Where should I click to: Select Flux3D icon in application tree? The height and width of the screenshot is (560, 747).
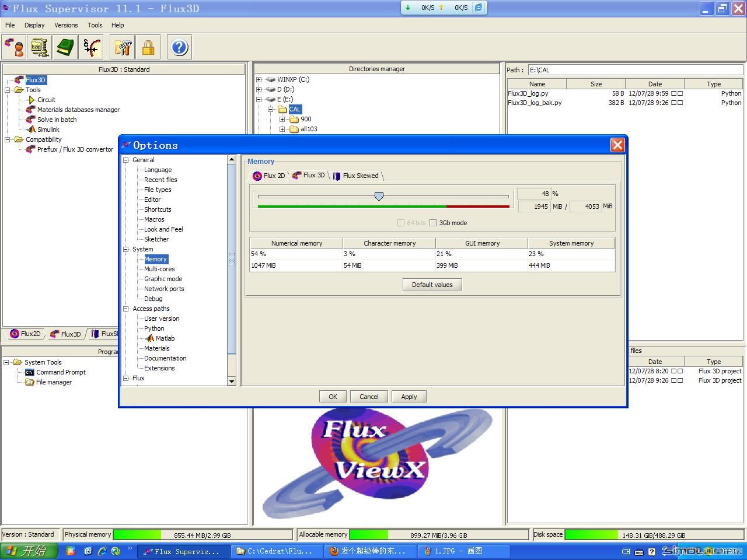pos(19,80)
